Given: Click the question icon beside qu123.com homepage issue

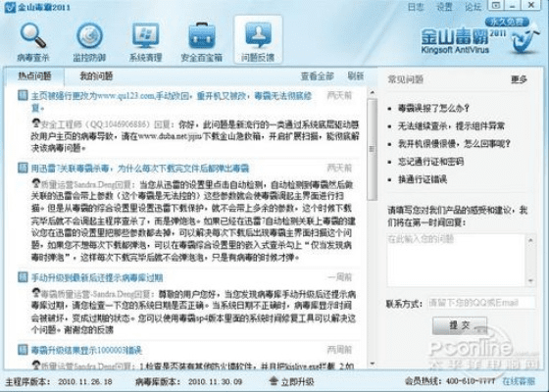Looking at the screenshot, I should (x=23, y=95).
